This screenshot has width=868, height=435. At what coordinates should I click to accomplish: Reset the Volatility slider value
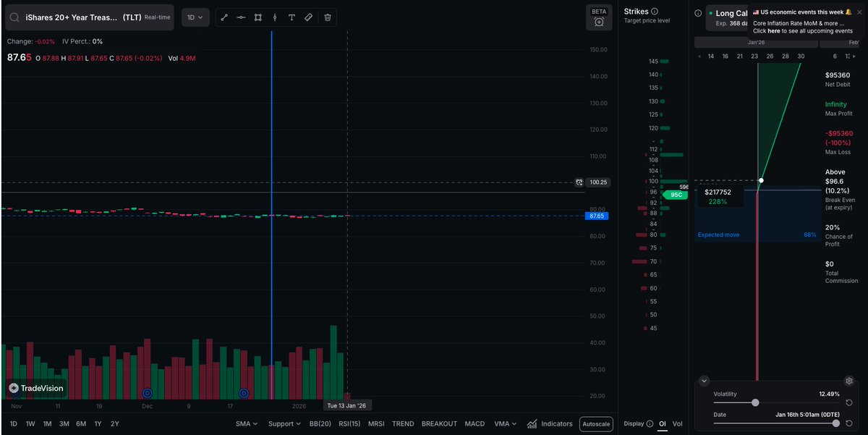point(849,402)
